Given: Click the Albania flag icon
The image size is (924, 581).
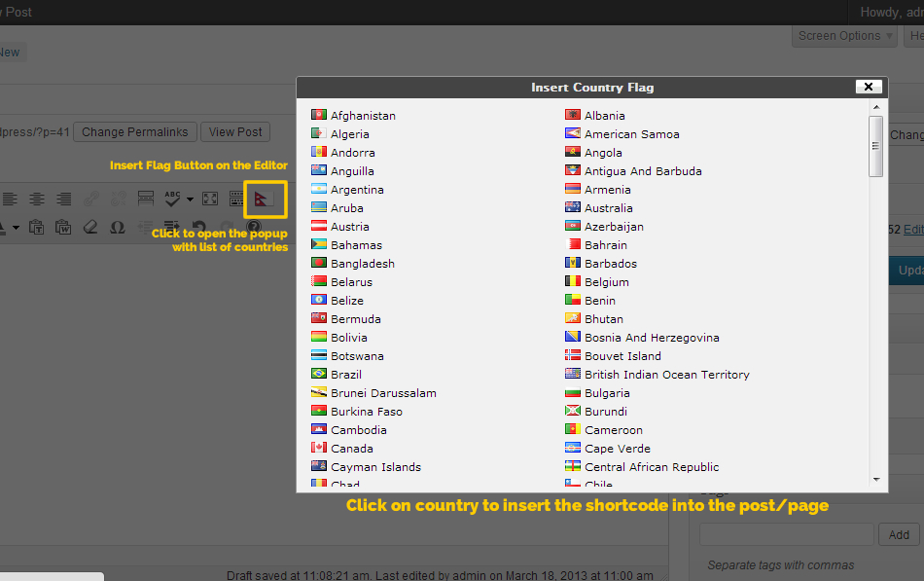Looking at the screenshot, I should [573, 115].
